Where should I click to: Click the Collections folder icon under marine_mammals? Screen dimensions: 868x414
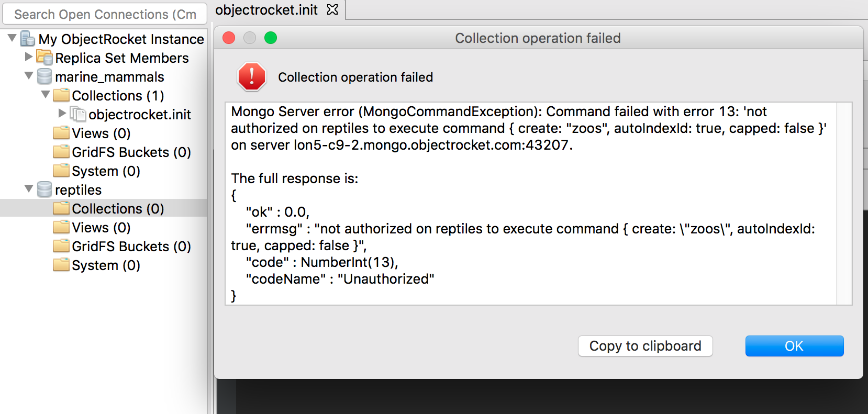click(61, 95)
